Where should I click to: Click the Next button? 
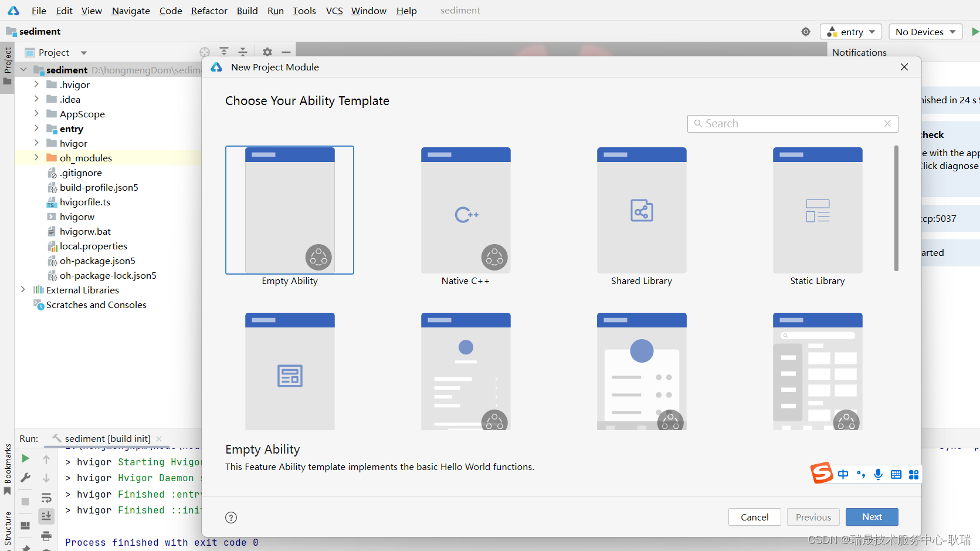(x=872, y=517)
